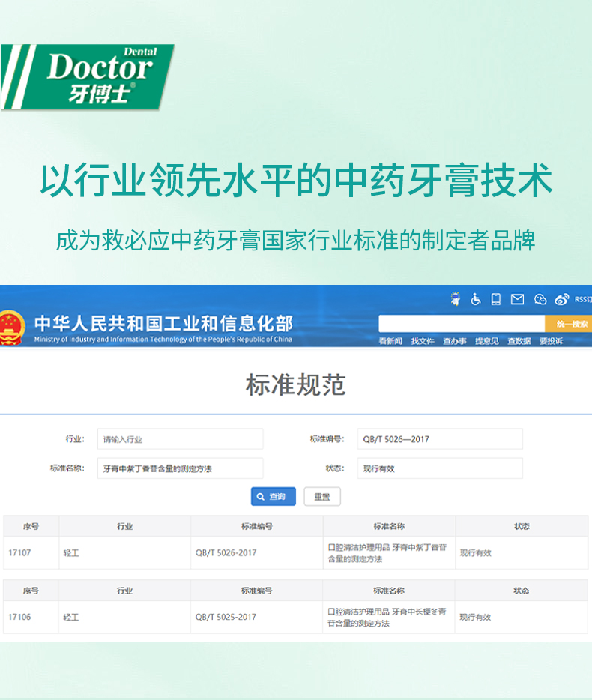The image size is (592, 700).
Task: Click the robot assistant icon in header
Action: 455,300
